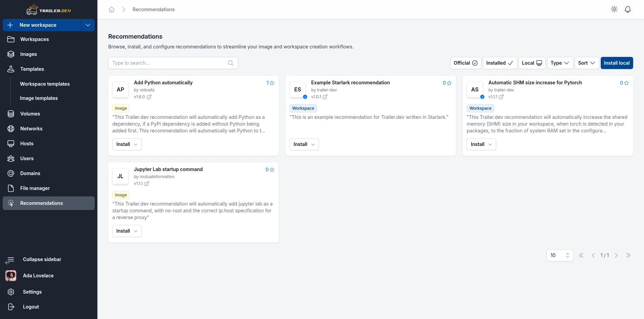The width and height of the screenshot is (644, 319).
Task: Click the New workspace button
Action: pyautogui.click(x=42, y=25)
